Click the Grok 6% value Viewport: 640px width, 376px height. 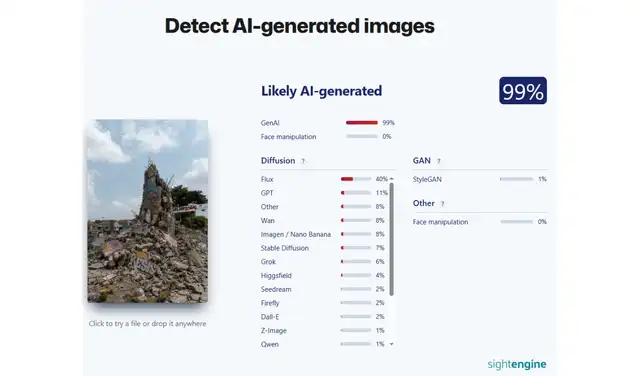(380, 261)
